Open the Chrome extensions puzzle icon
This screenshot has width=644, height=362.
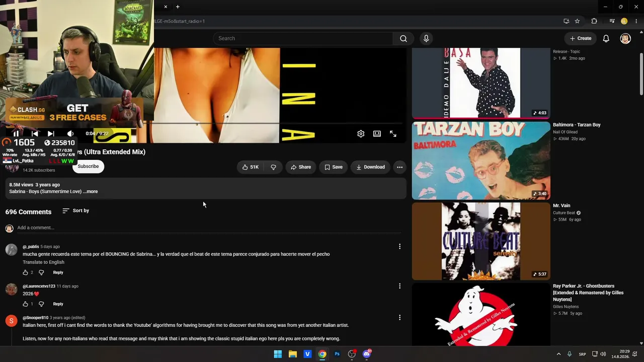594,21
